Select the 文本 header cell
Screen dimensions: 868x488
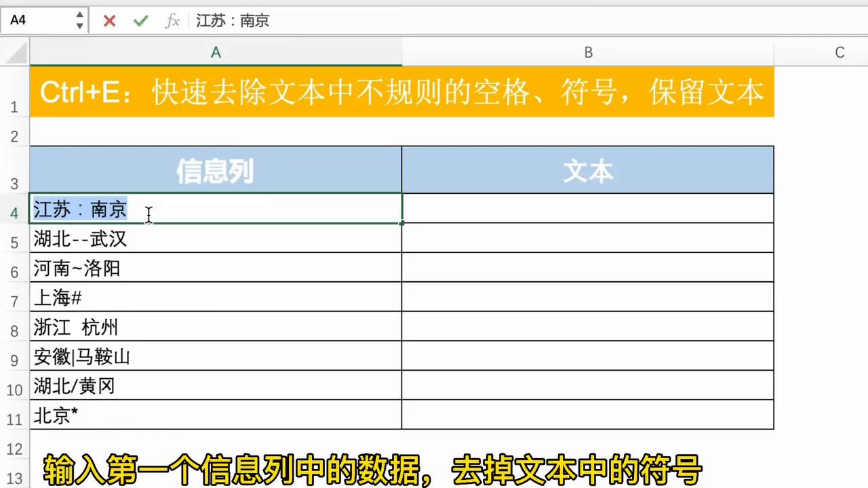(x=588, y=170)
